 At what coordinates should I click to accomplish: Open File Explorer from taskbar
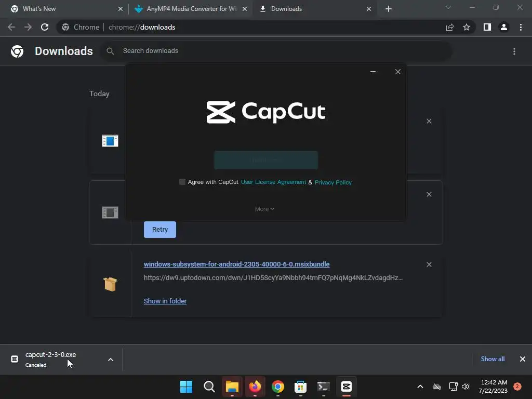[x=232, y=387]
